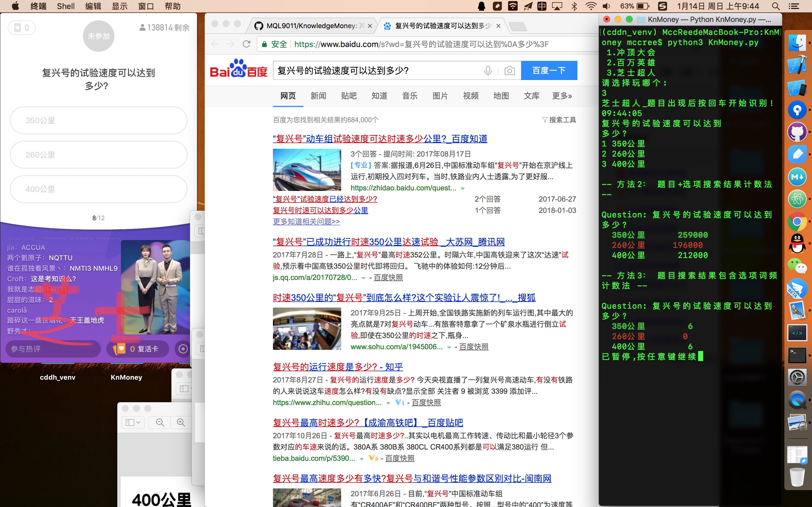
Task: Click the camera image search icon
Action: tap(509, 70)
